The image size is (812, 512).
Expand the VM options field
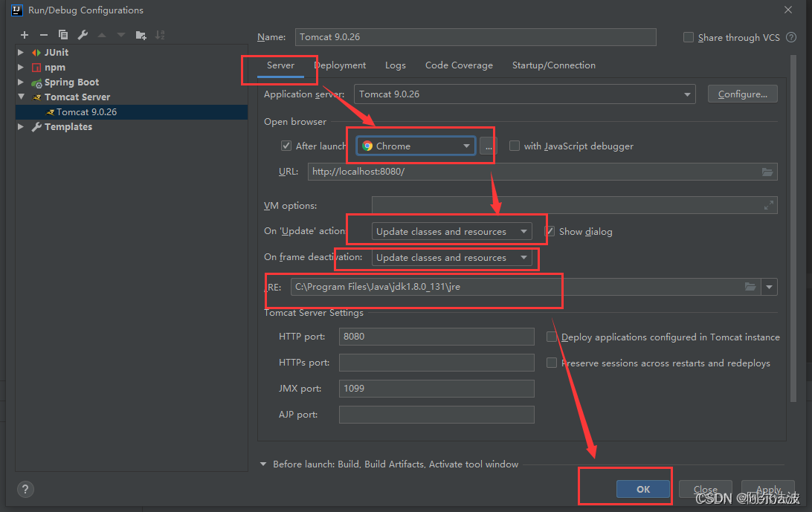click(769, 206)
